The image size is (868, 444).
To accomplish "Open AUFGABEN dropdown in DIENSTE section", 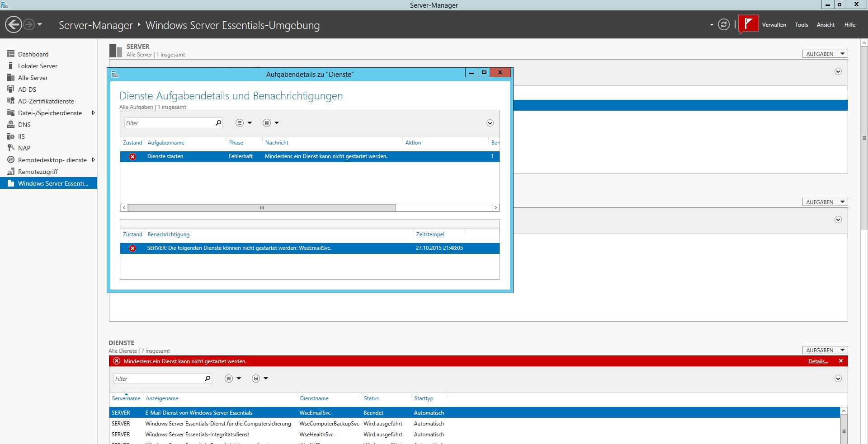I will point(825,350).
